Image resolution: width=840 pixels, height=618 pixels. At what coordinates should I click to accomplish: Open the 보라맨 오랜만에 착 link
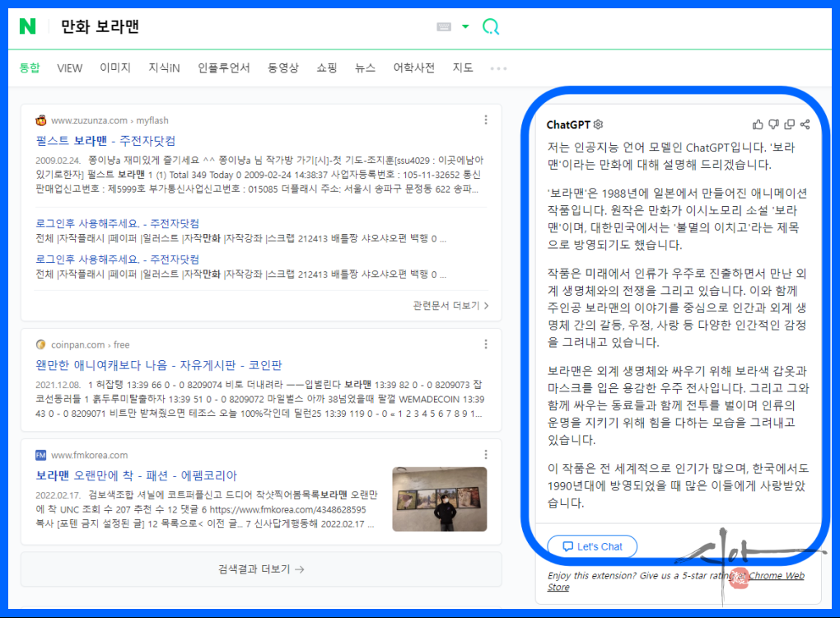[136, 475]
